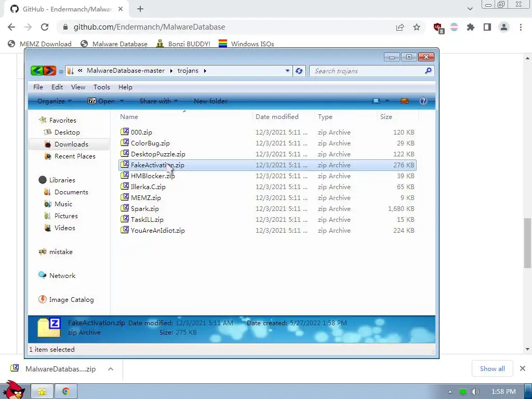The width and height of the screenshot is (532, 399).
Task: Open Tools menu
Action: point(102,87)
